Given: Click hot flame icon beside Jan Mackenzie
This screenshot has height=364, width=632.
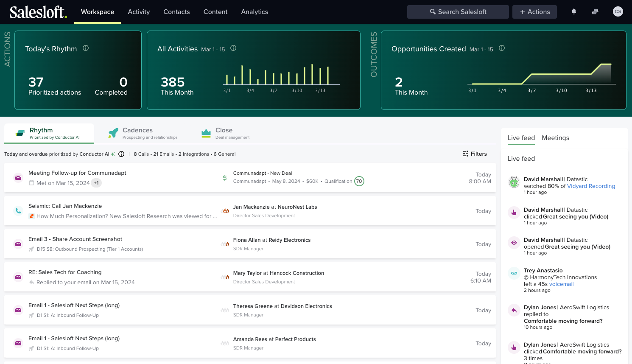Looking at the screenshot, I should 225,211.
